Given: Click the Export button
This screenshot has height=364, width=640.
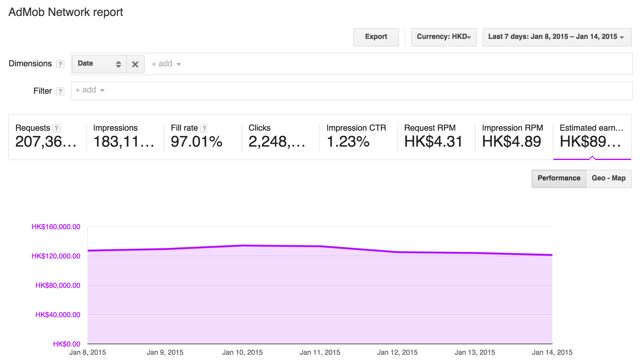Looking at the screenshot, I should click(376, 37).
